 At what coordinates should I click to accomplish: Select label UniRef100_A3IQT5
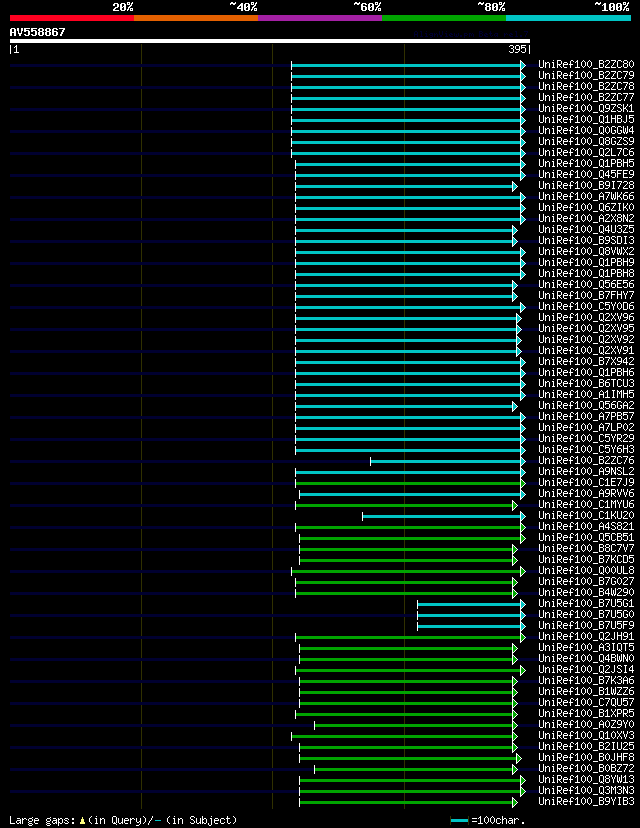[x=586, y=647]
